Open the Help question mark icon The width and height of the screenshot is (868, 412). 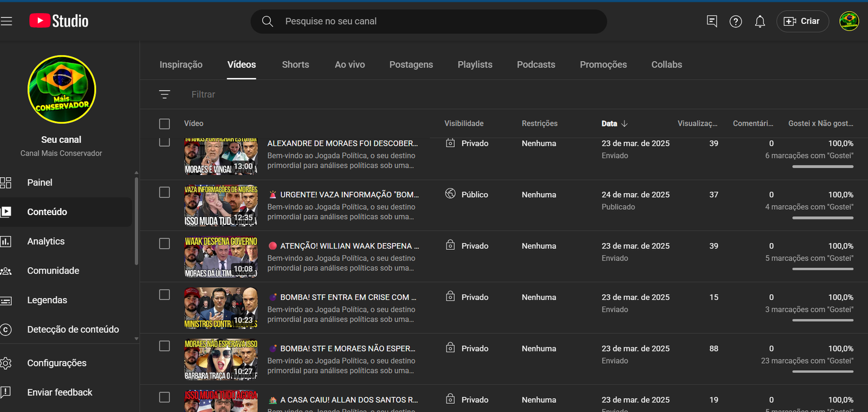pyautogui.click(x=736, y=21)
